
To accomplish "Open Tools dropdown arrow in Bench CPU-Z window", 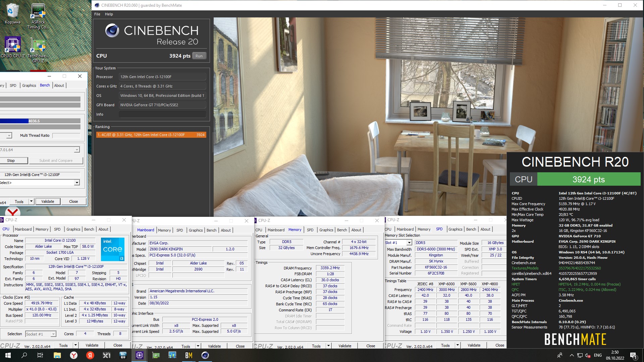I will click(31, 201).
